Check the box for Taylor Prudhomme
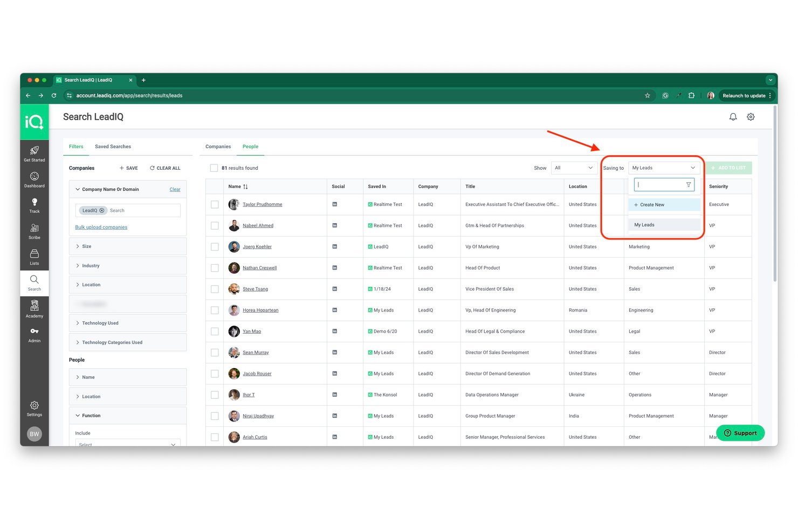This screenshot has width=798, height=532. (x=215, y=204)
